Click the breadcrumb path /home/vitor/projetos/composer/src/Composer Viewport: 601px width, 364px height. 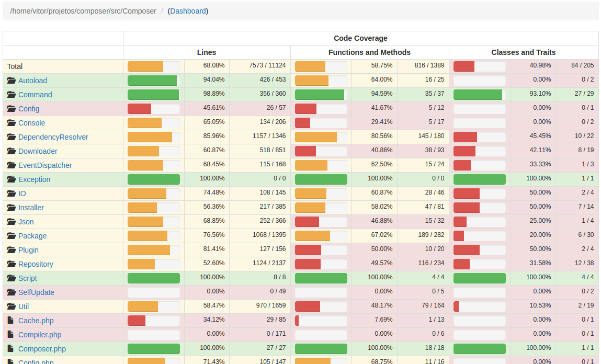83,11
